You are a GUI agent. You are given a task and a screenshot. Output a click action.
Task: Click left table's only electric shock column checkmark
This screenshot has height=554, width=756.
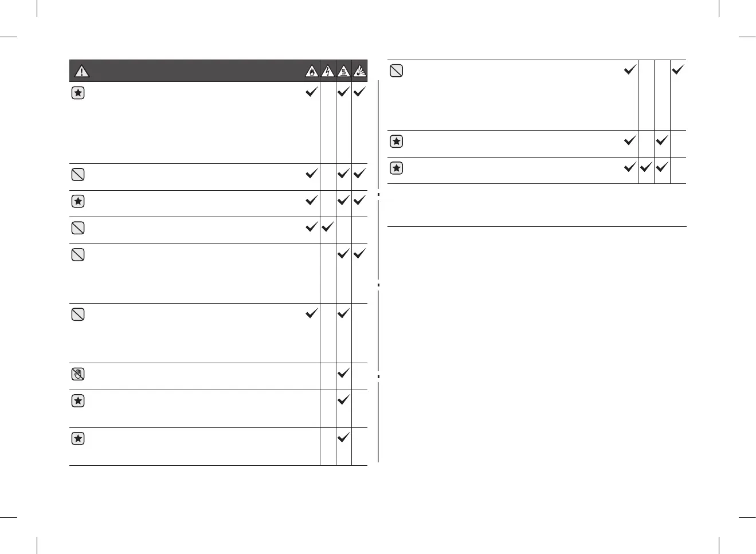point(327,227)
